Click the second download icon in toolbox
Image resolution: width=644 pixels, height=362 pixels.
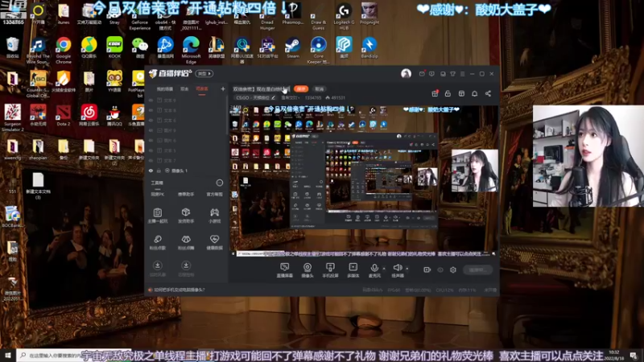coord(186,265)
